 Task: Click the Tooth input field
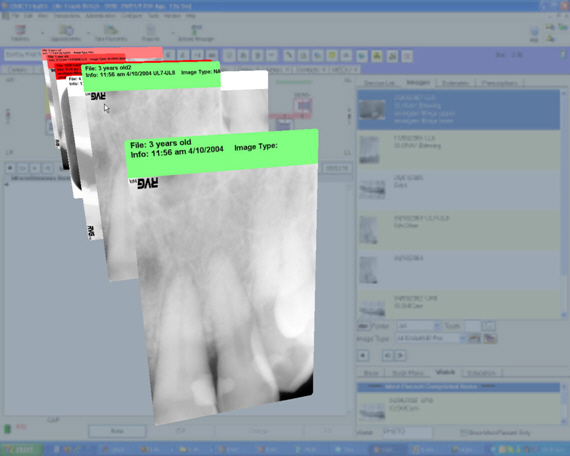[473, 326]
